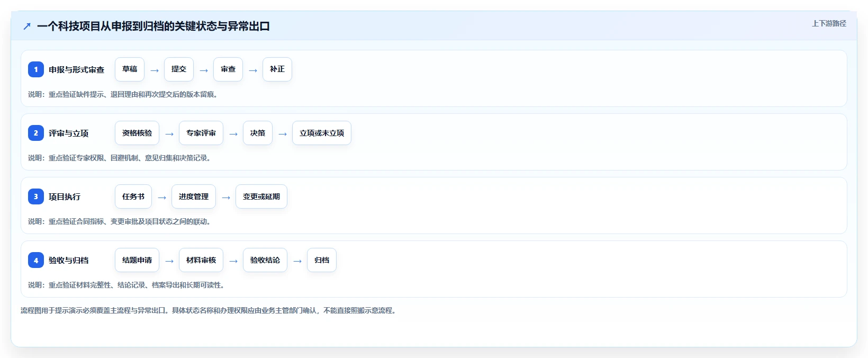Click the 结题申请 chip
The height and width of the screenshot is (358, 868).
tap(137, 260)
